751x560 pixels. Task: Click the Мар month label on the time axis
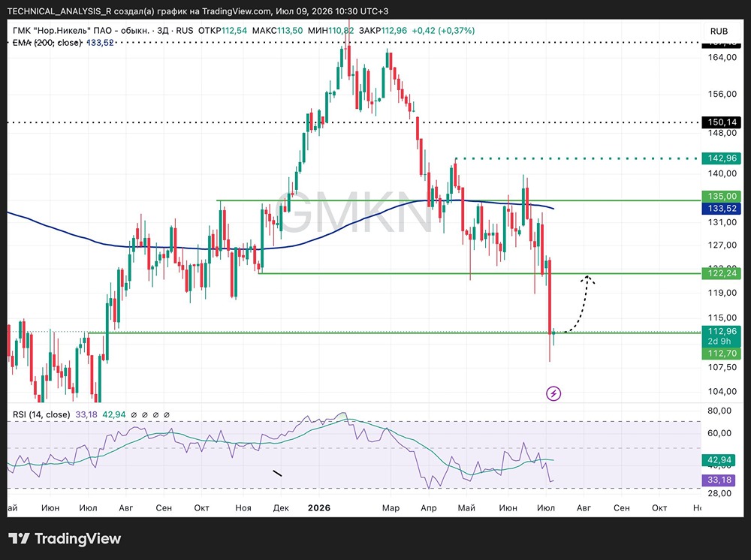tap(391, 508)
